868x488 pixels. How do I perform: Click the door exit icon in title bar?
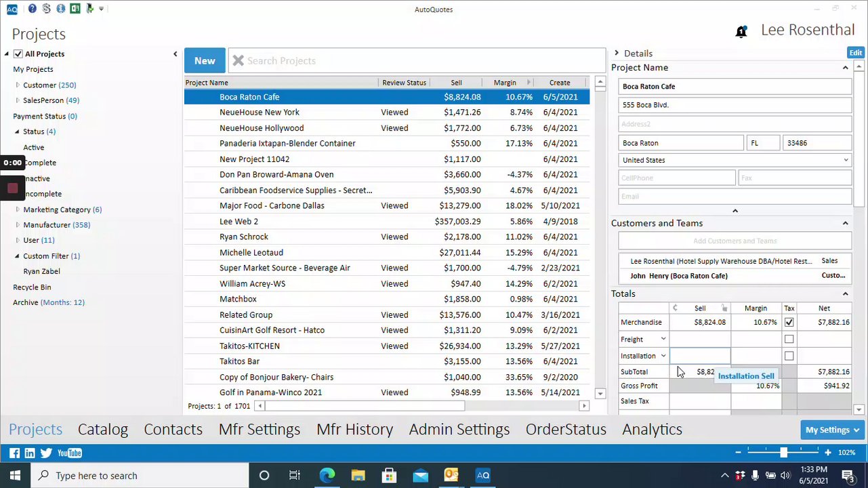pyautogui.click(x=89, y=9)
